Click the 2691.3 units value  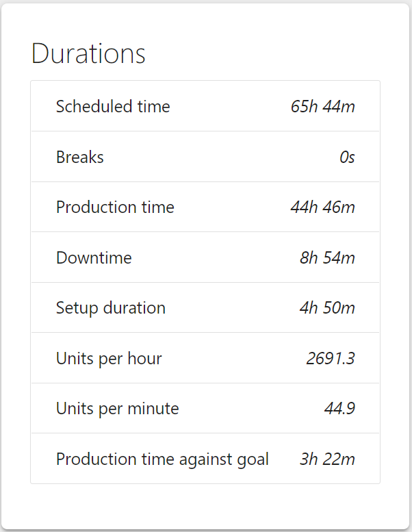[x=331, y=358]
